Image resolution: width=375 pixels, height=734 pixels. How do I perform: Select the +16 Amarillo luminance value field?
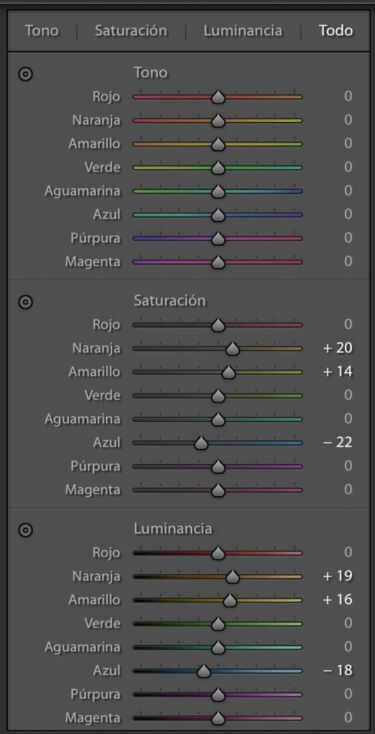[338, 600]
